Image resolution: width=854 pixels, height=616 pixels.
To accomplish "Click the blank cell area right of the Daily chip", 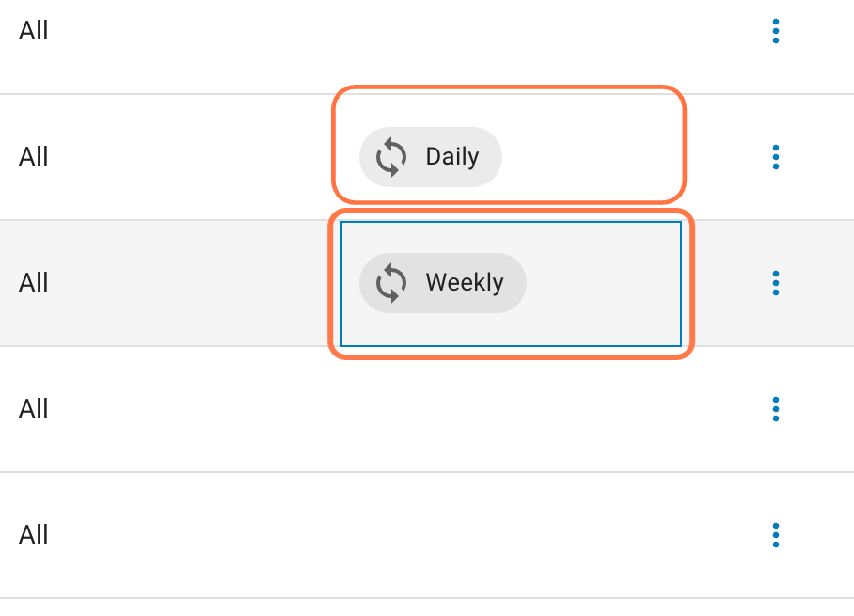I will point(591,157).
